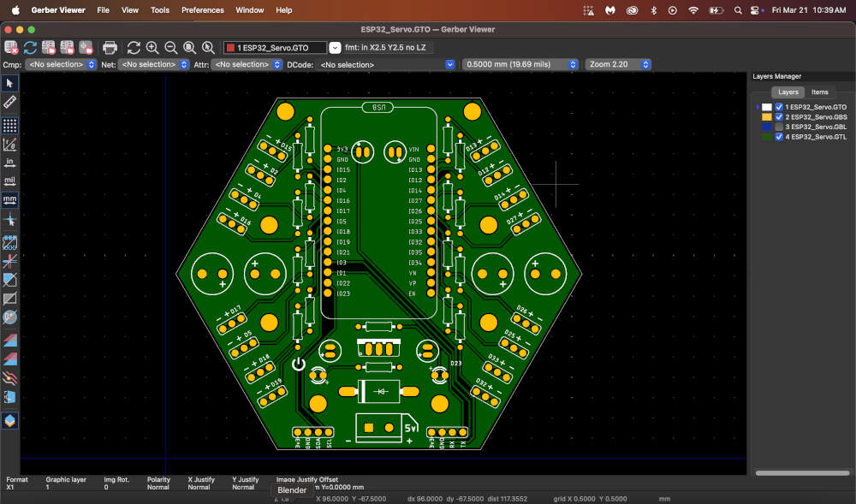
Task: Click the Wi-Fi status icon
Action: pos(693,9)
